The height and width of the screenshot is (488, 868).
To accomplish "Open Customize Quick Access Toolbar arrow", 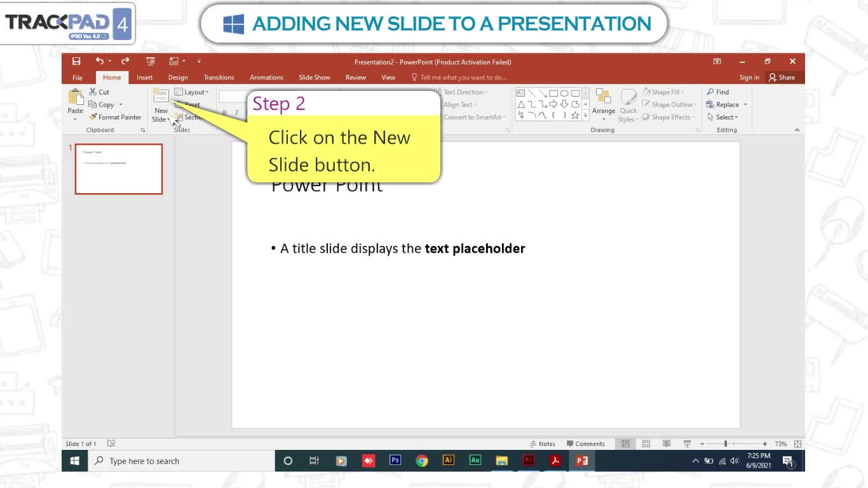I will [199, 62].
